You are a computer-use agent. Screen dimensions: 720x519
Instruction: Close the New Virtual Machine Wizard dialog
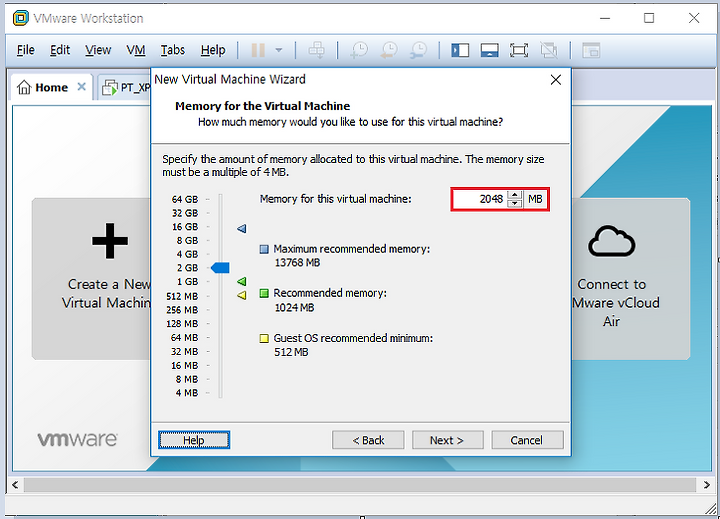tap(556, 80)
